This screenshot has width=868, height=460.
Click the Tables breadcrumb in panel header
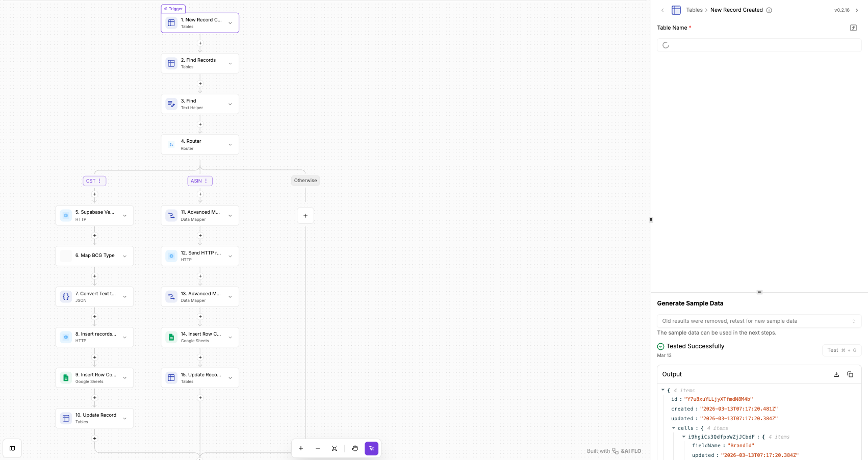click(694, 10)
